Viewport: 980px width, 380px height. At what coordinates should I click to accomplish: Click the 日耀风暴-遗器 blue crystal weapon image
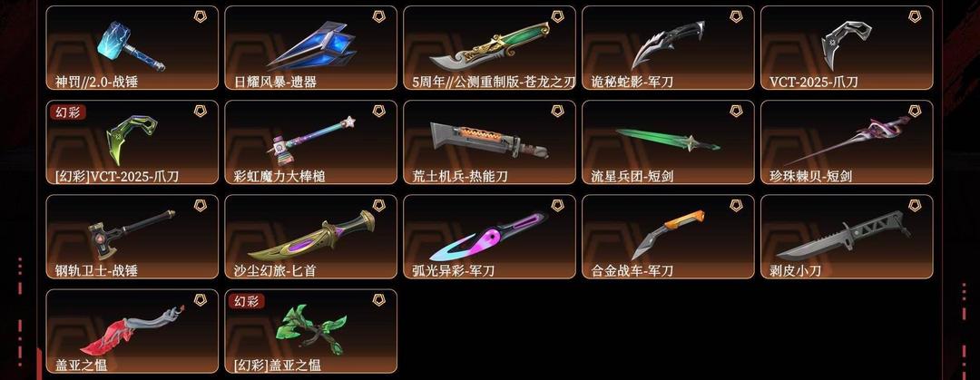[312, 45]
